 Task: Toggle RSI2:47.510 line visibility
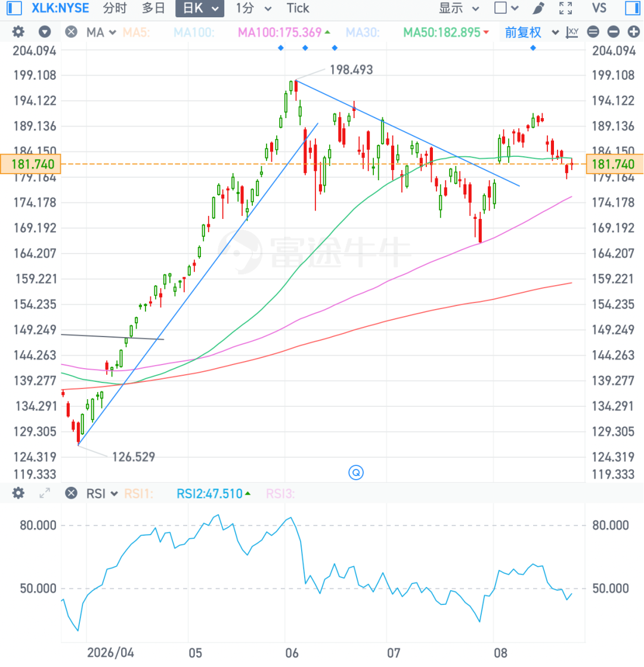(213, 493)
